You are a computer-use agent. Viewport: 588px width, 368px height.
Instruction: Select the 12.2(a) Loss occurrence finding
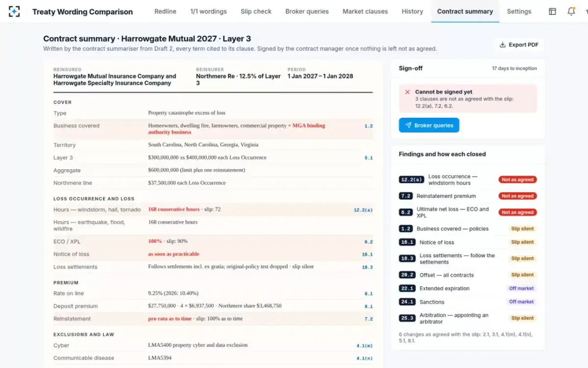468,180
